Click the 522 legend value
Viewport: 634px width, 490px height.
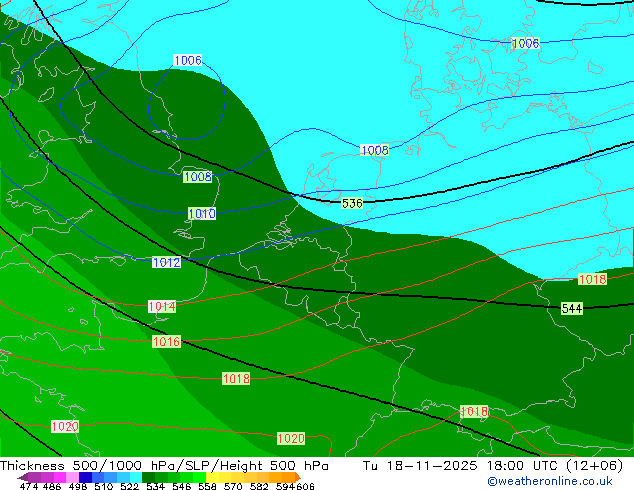130,486
